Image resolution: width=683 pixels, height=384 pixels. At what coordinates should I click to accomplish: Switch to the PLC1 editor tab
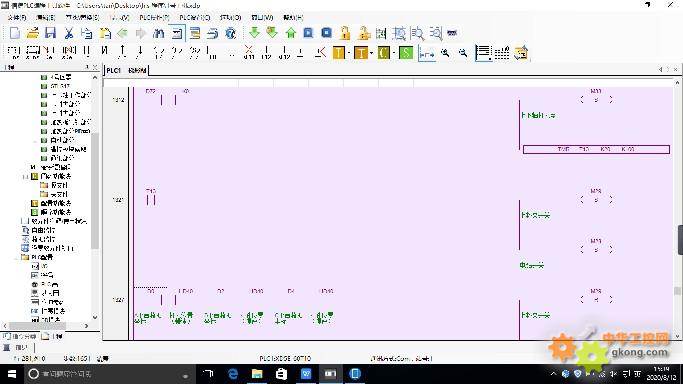(x=114, y=70)
